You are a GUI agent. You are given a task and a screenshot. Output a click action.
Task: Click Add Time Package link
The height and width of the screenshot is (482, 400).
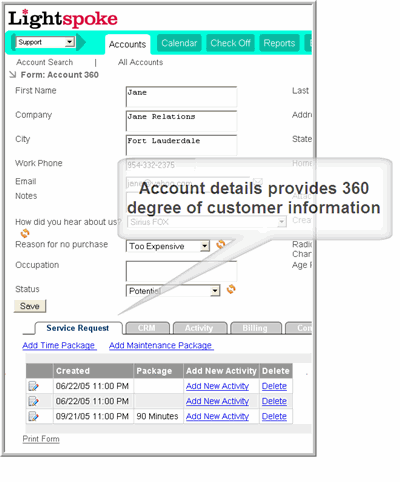tap(59, 345)
